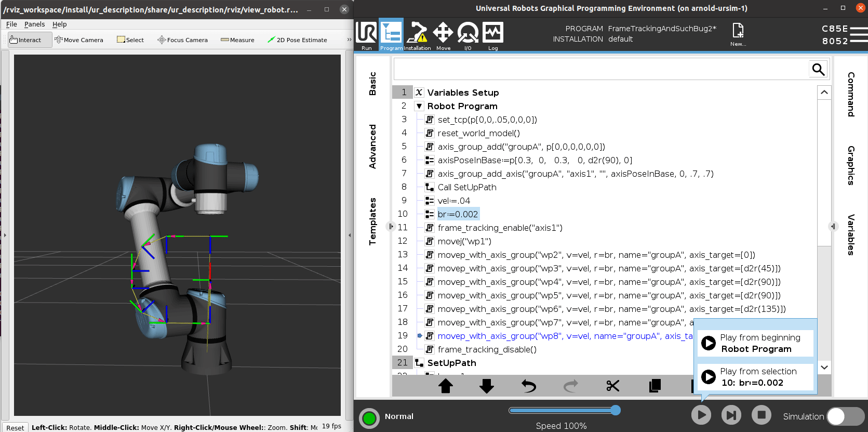
Task: Click the undo arrow icon
Action: tap(528, 386)
